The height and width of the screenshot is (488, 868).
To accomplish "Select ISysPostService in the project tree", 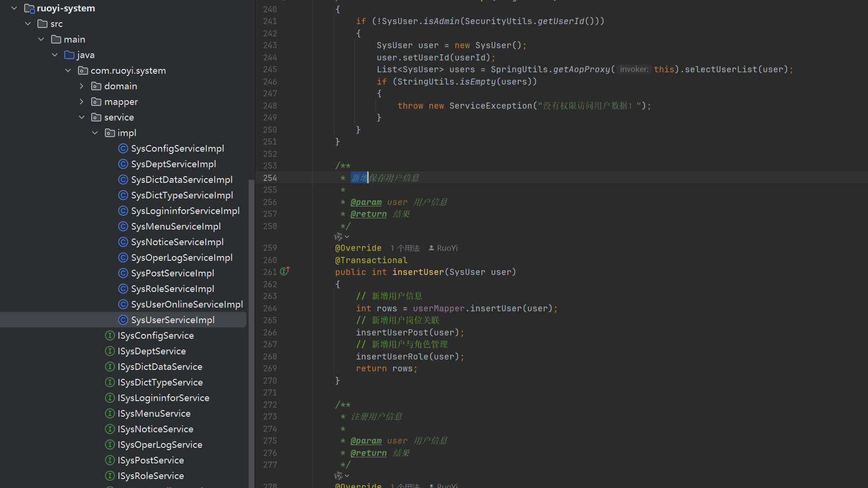I will pyautogui.click(x=151, y=460).
